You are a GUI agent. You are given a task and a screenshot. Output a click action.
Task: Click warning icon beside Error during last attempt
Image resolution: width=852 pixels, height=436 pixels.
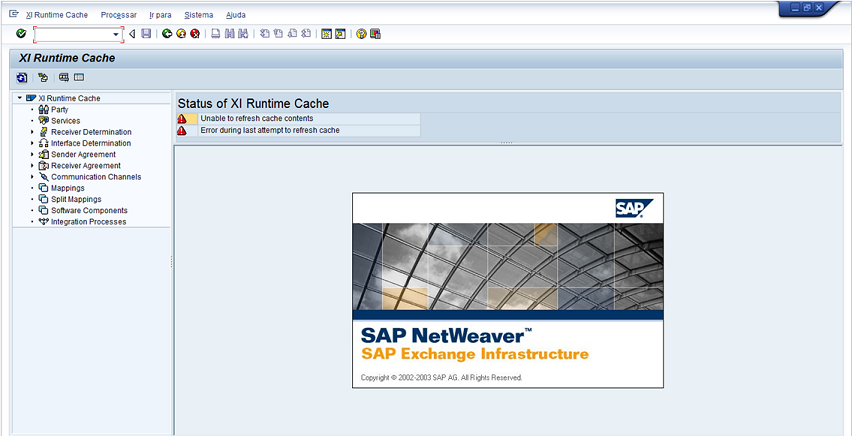(181, 130)
